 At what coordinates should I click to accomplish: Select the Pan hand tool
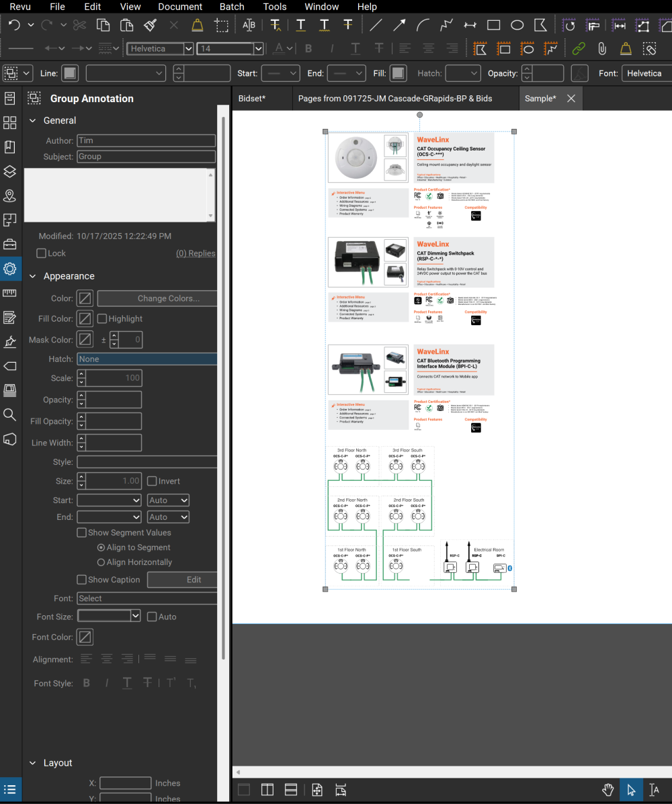pos(608,790)
